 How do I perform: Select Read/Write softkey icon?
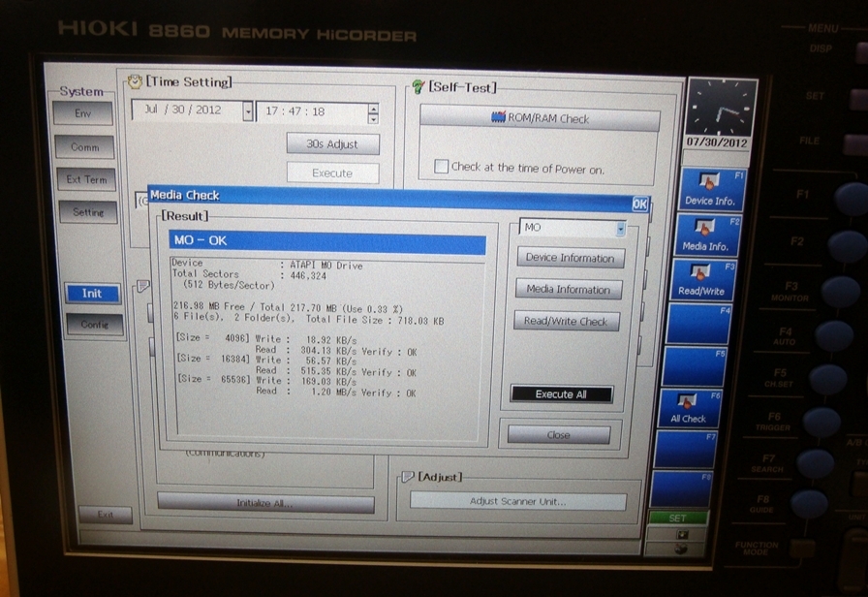pyautogui.click(x=699, y=272)
